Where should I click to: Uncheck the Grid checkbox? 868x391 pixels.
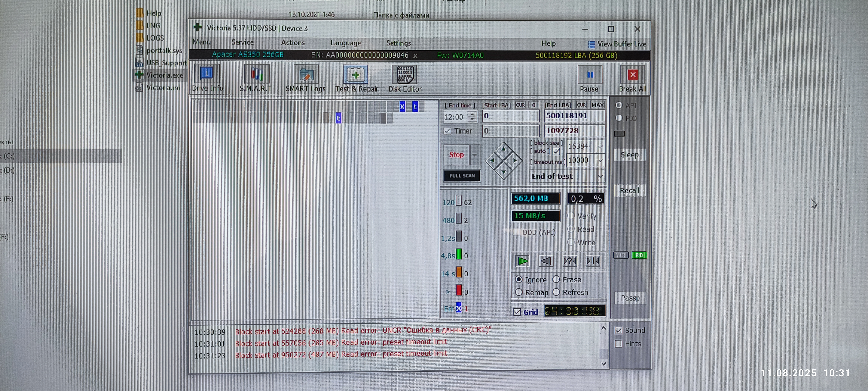coord(517,312)
